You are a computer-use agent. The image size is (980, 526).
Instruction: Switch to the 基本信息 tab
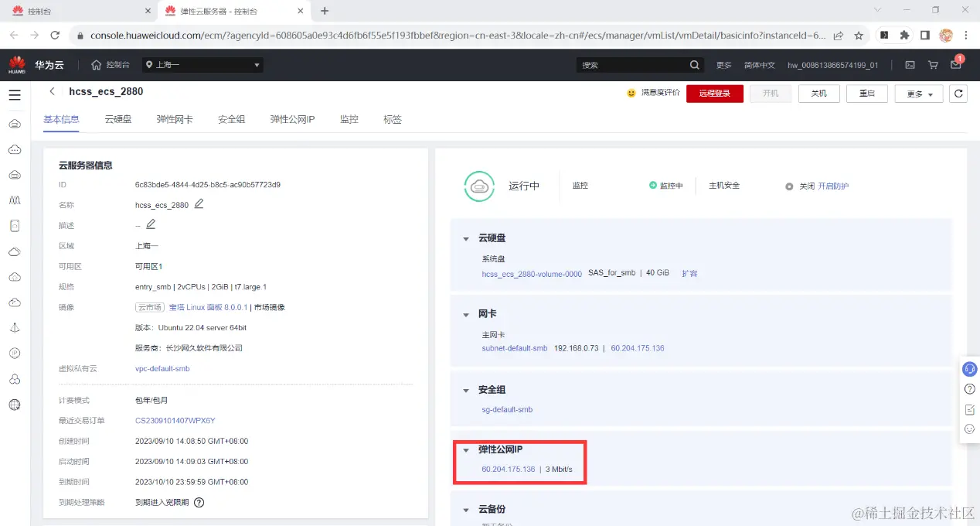pos(61,119)
